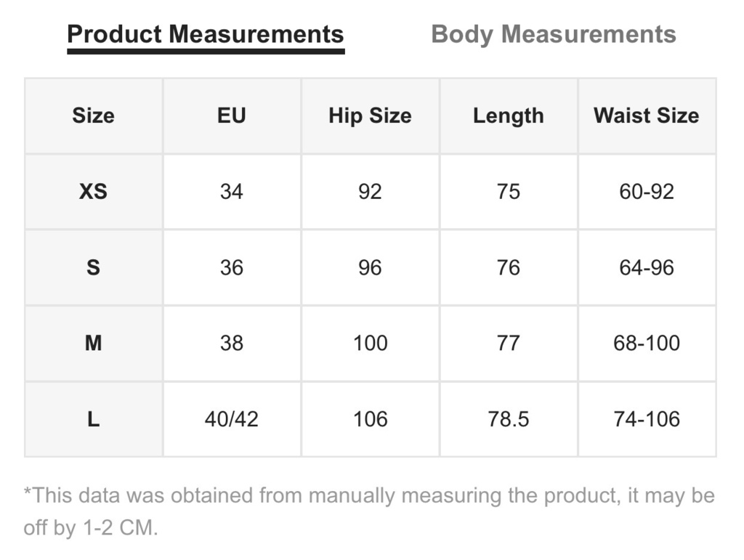
Task: Click the Size column header
Action: (94, 115)
